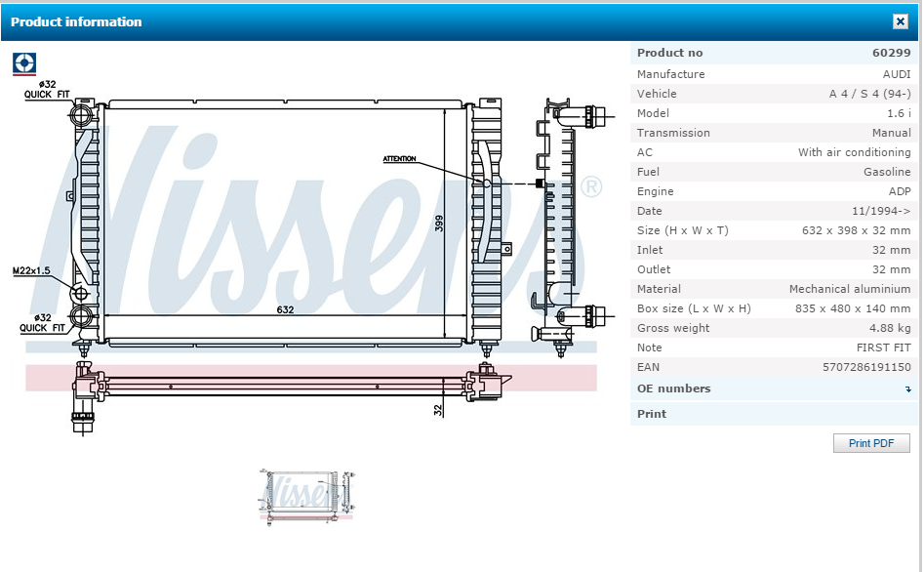This screenshot has height=572, width=924.
Task: Click the Engine value ADP
Action: point(900,191)
